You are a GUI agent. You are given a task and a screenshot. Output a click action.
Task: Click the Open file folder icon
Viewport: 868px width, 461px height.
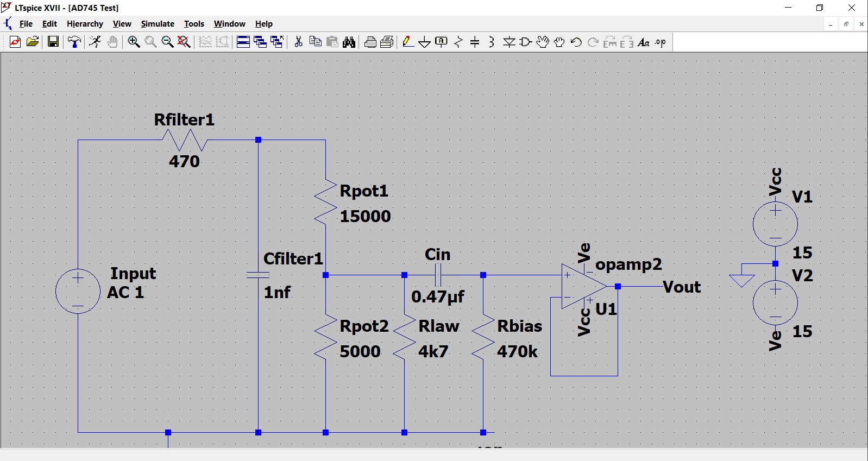[x=33, y=42]
